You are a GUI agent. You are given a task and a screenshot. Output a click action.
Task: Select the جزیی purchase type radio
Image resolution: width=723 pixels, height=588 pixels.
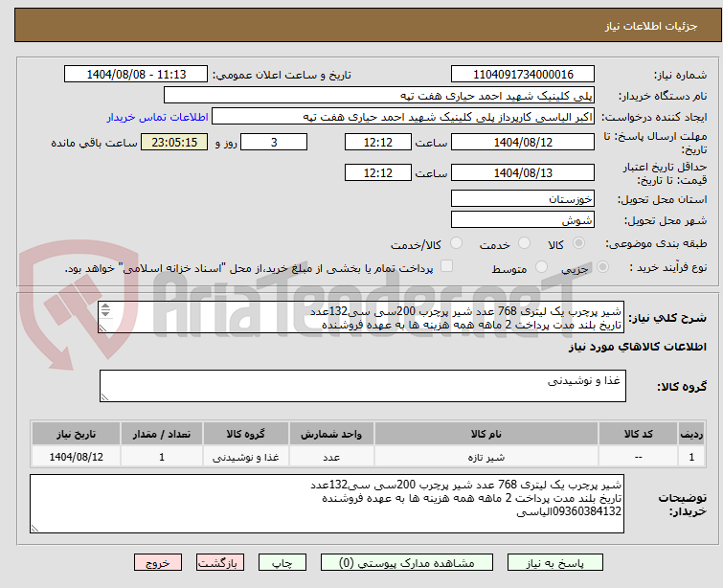[x=602, y=267]
